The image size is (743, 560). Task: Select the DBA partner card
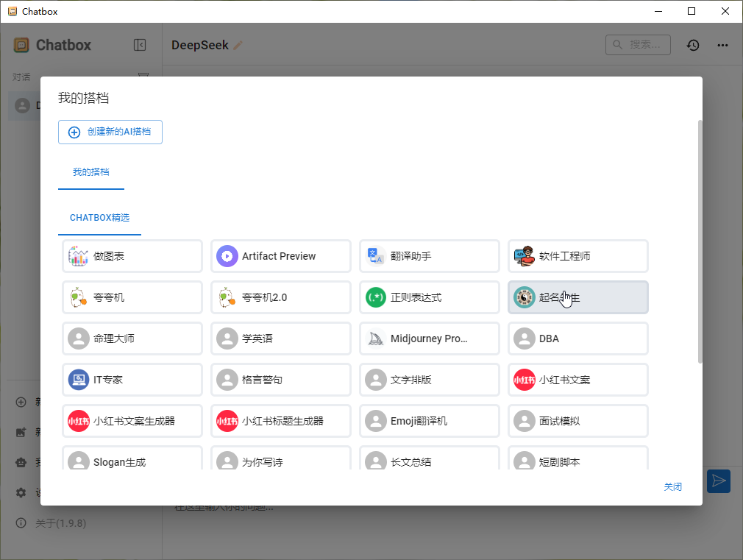[x=578, y=339]
